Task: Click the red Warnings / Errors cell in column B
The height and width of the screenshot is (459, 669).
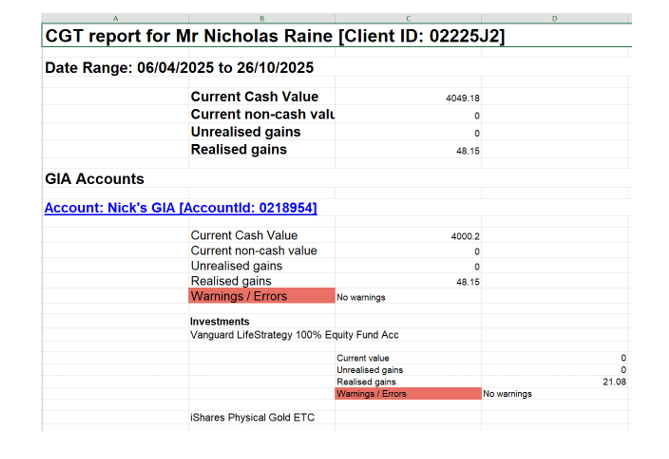Action: tap(261, 297)
